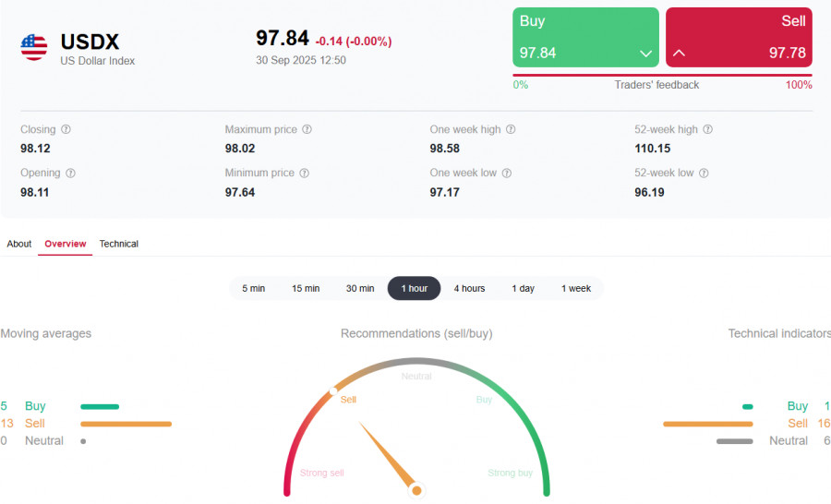Click the Neutral label on the gauge
This screenshot has width=831, height=504.
coord(416,377)
